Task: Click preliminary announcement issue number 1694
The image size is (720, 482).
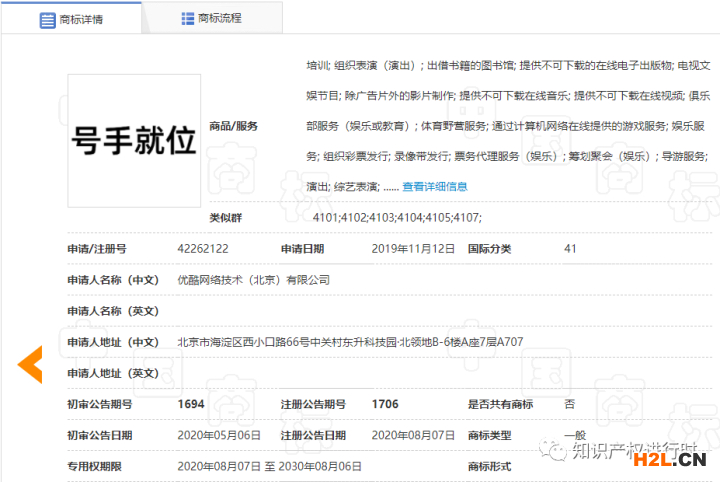Action: [191, 404]
